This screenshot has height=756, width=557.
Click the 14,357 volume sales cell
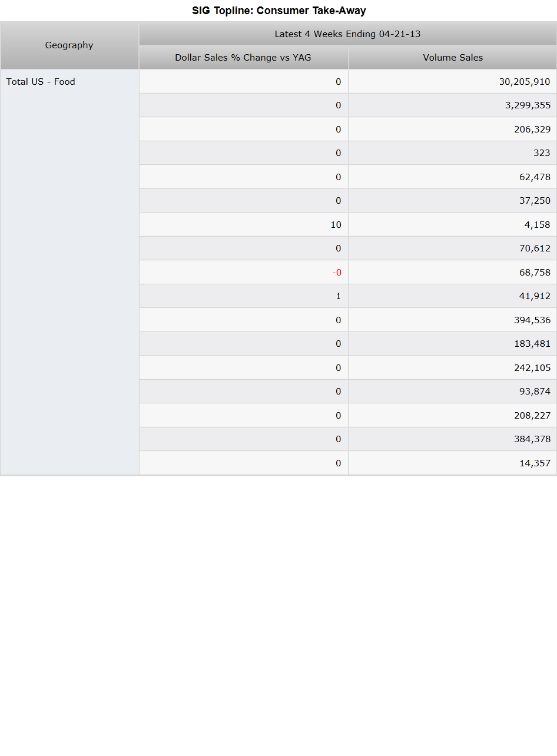pos(453,463)
